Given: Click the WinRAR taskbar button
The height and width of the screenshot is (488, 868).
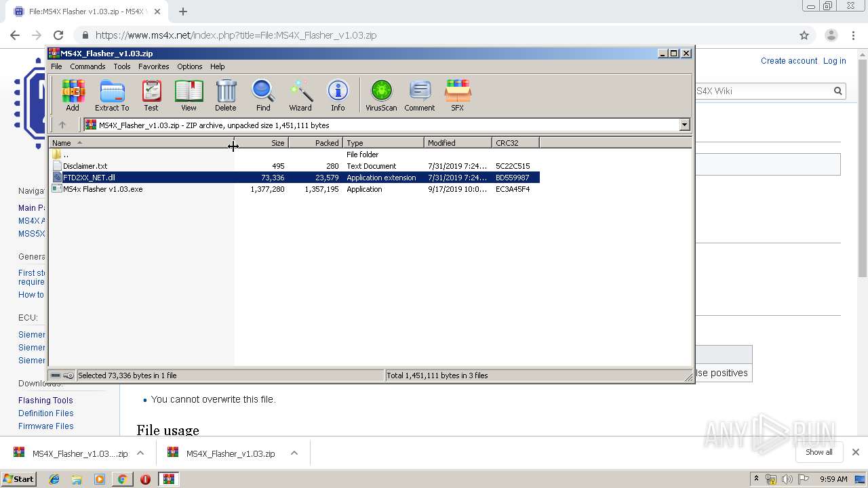Looking at the screenshot, I should (168, 479).
